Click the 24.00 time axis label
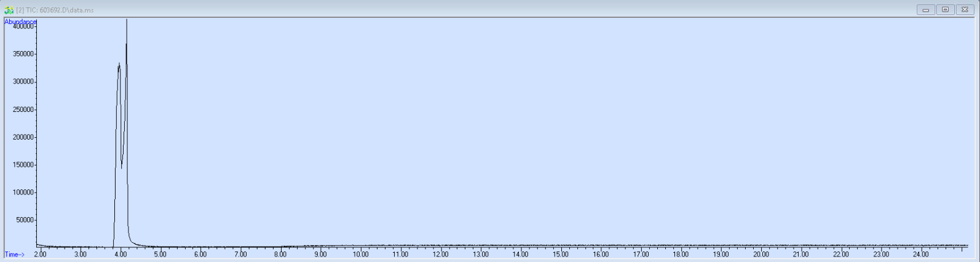 point(920,255)
